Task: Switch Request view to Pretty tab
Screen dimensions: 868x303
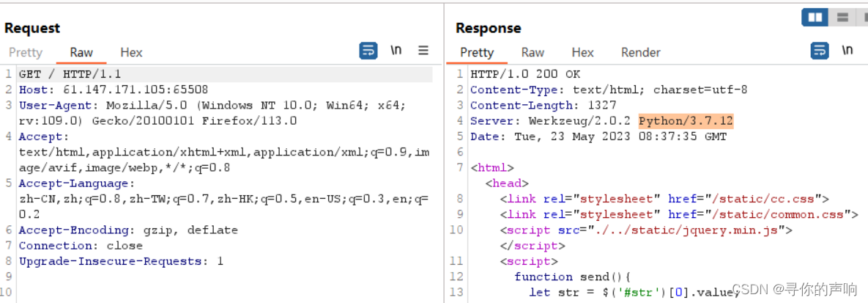Action: point(26,53)
